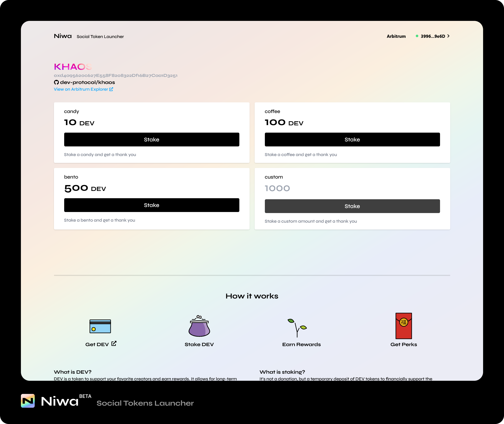Click View on Arbitrum Explorer

pyautogui.click(x=81, y=89)
